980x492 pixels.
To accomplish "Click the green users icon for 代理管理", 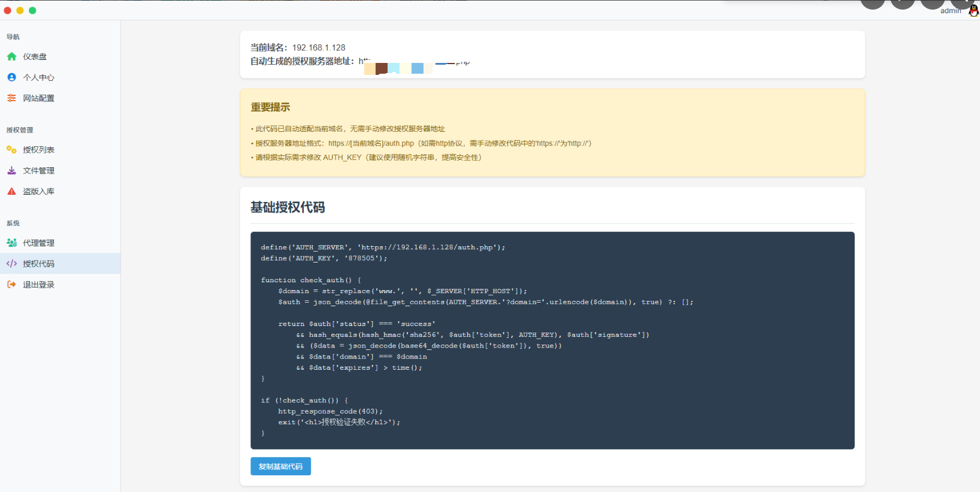I will tap(11, 243).
